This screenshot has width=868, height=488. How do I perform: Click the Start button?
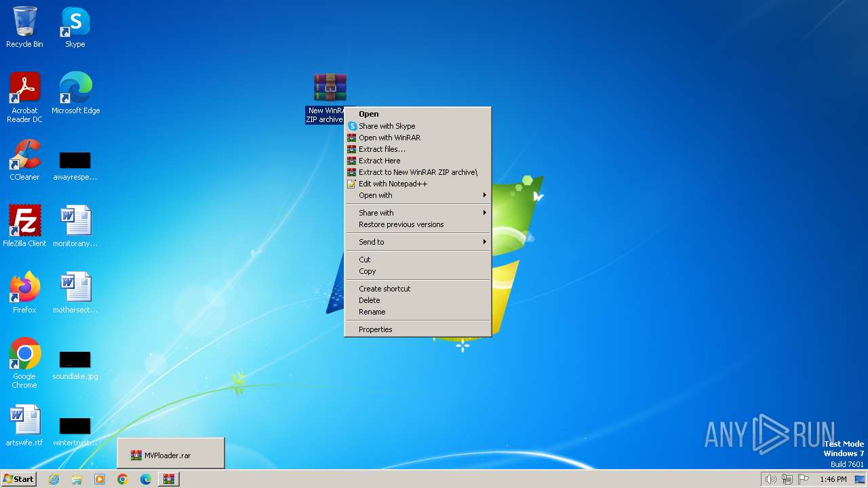(x=19, y=479)
